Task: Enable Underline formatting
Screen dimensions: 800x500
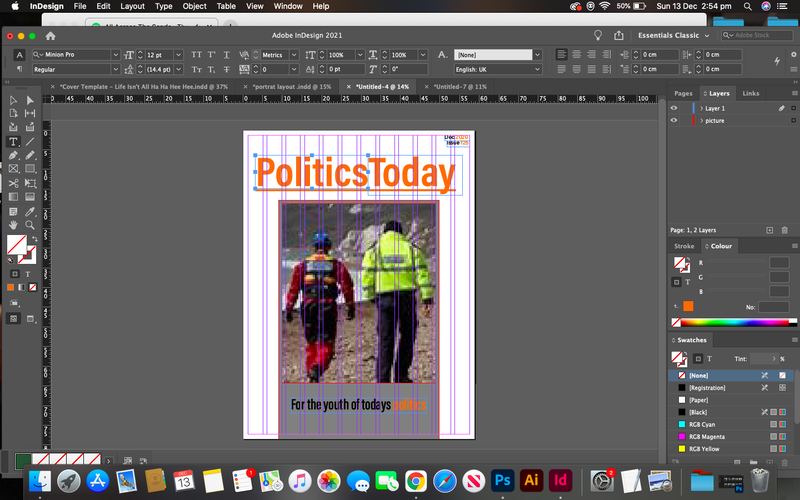Action: click(x=227, y=55)
